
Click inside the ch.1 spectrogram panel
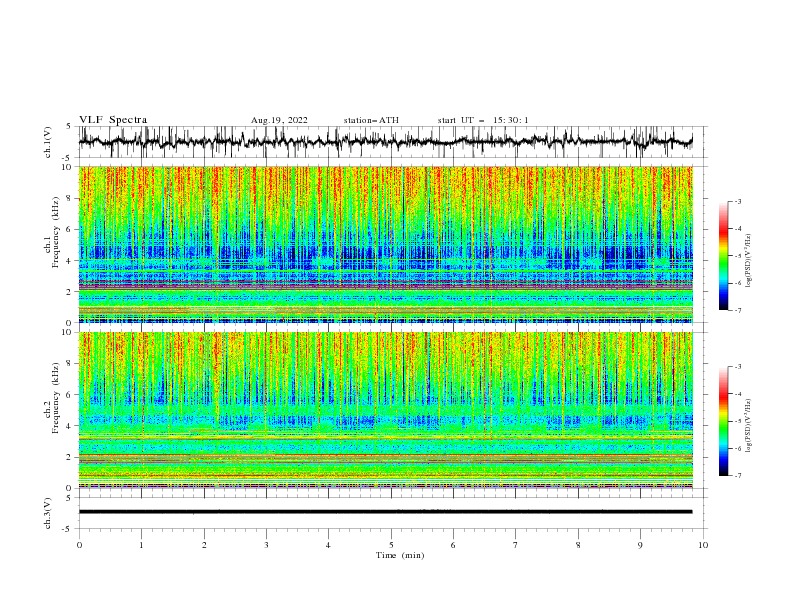(x=385, y=244)
